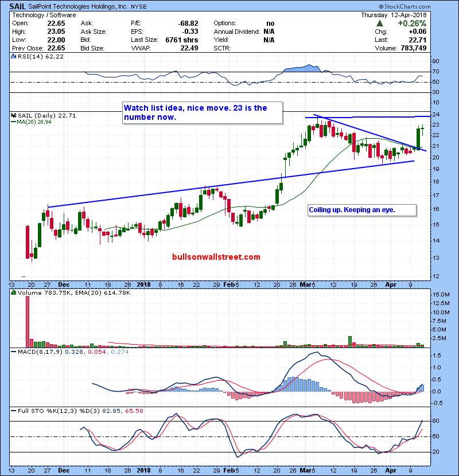Click the Options value no
Screen dimensions: 459x476
[x=270, y=24]
